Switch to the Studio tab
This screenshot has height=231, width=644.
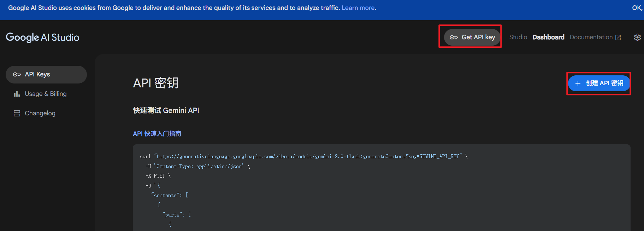click(x=518, y=37)
